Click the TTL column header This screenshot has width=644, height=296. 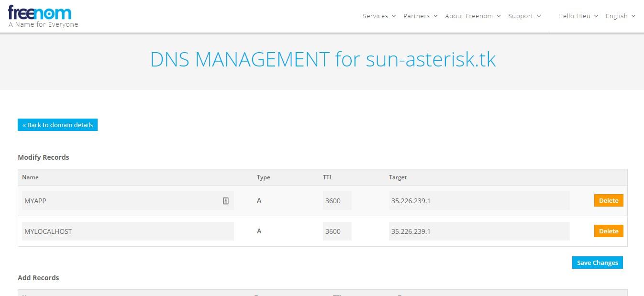(328, 177)
